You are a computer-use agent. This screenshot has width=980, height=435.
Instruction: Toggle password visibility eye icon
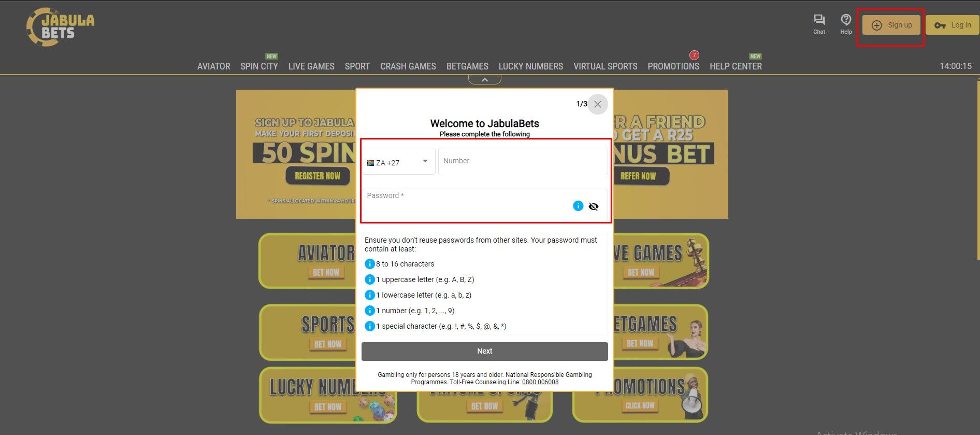click(x=594, y=206)
